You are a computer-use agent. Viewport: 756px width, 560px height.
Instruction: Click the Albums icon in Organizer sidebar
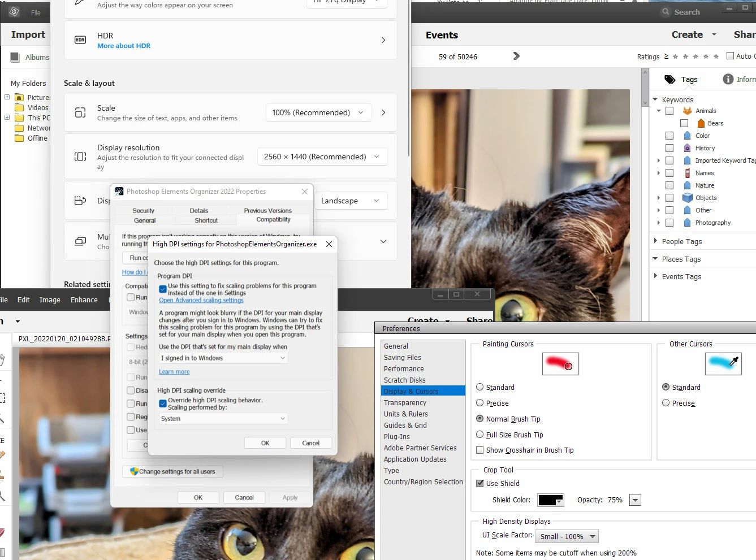[x=15, y=57]
